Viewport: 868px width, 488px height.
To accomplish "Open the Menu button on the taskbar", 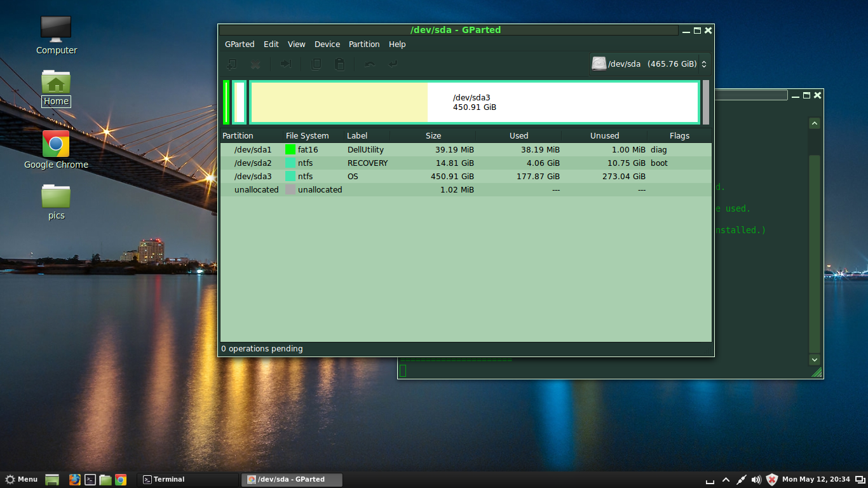I will pos(22,480).
